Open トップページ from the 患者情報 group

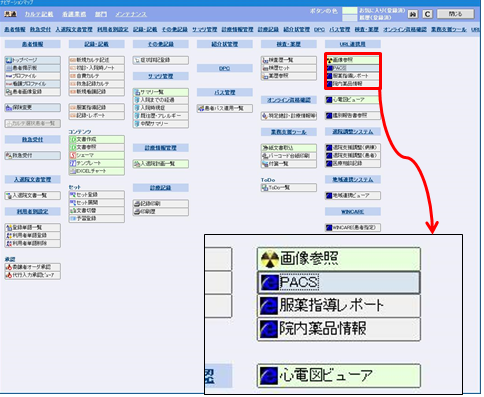pos(33,60)
